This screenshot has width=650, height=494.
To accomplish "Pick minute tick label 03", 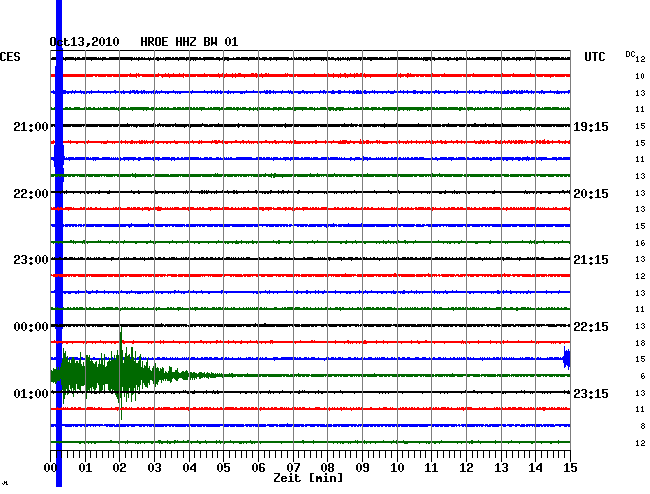I will pyautogui.click(x=154, y=468).
